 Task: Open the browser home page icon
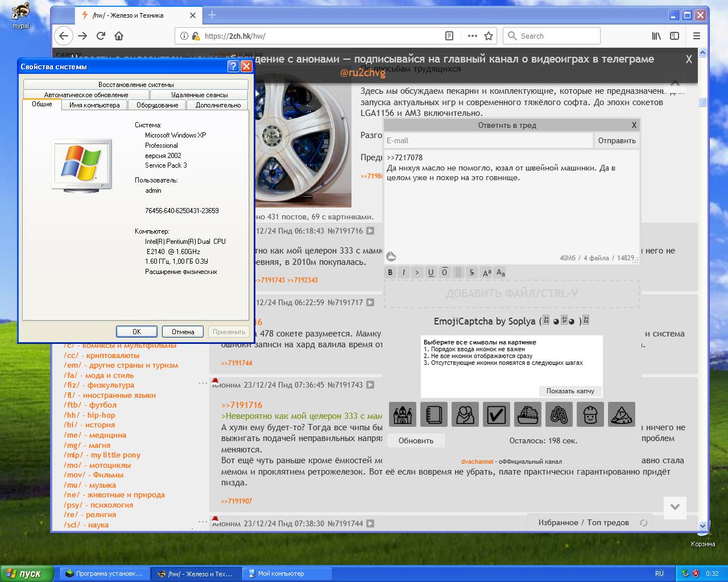pyautogui.click(x=119, y=36)
